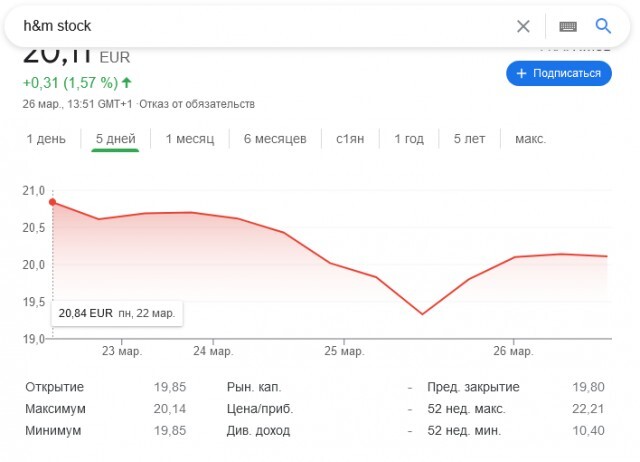Open the Отказ от обязательств disclaimer link

tap(197, 104)
